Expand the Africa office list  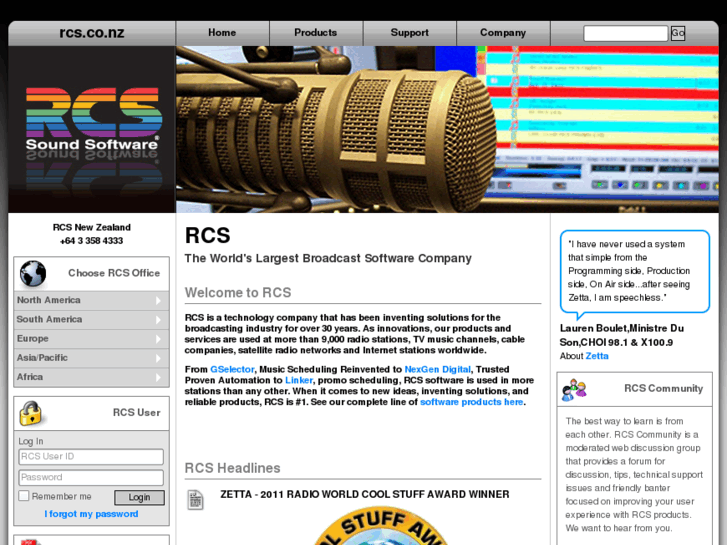coord(91,377)
